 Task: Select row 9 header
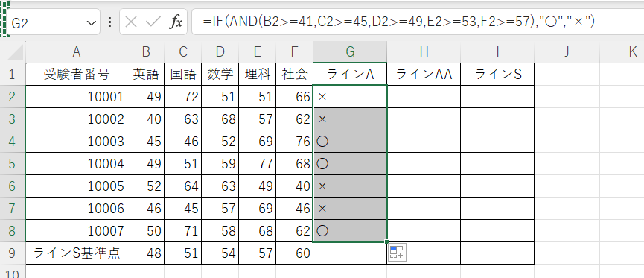tap(13, 253)
